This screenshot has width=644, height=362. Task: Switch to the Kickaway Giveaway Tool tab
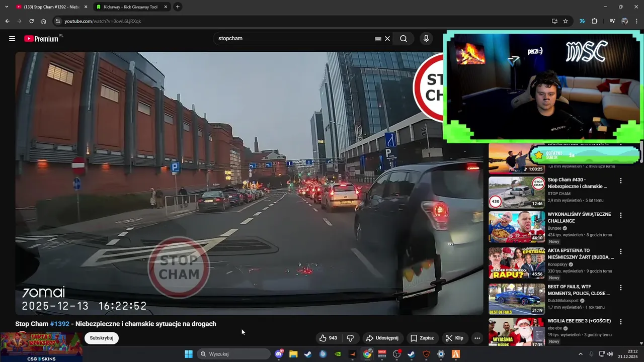131,7
